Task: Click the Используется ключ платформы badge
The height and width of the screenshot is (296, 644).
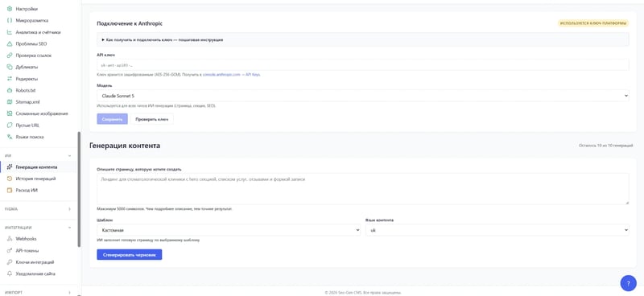Action: pos(593,23)
